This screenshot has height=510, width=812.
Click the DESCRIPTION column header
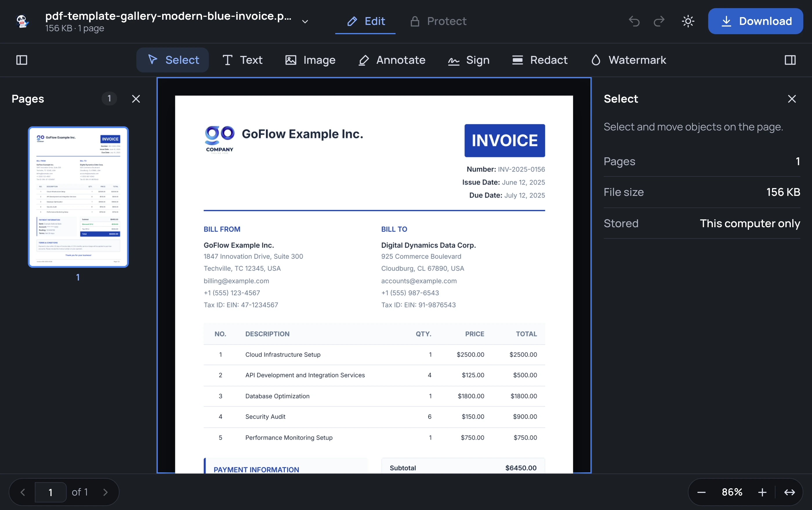coord(267,334)
